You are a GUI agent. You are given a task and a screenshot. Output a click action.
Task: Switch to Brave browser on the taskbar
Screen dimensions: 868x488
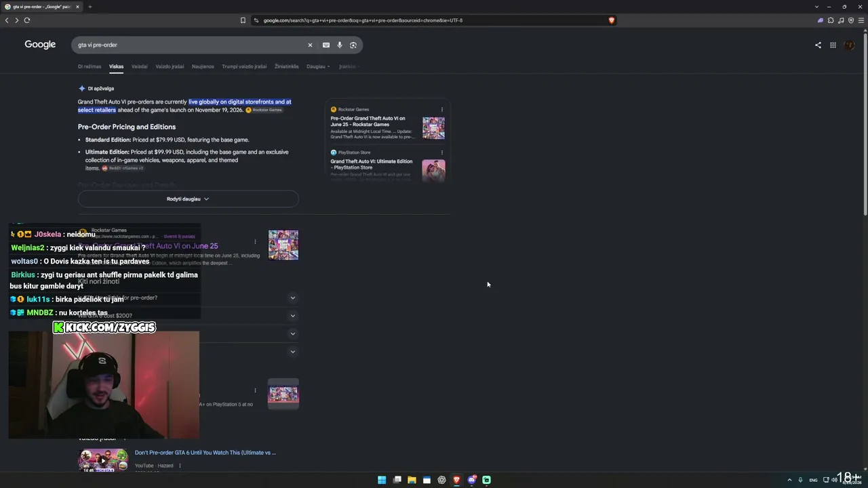coord(456,480)
